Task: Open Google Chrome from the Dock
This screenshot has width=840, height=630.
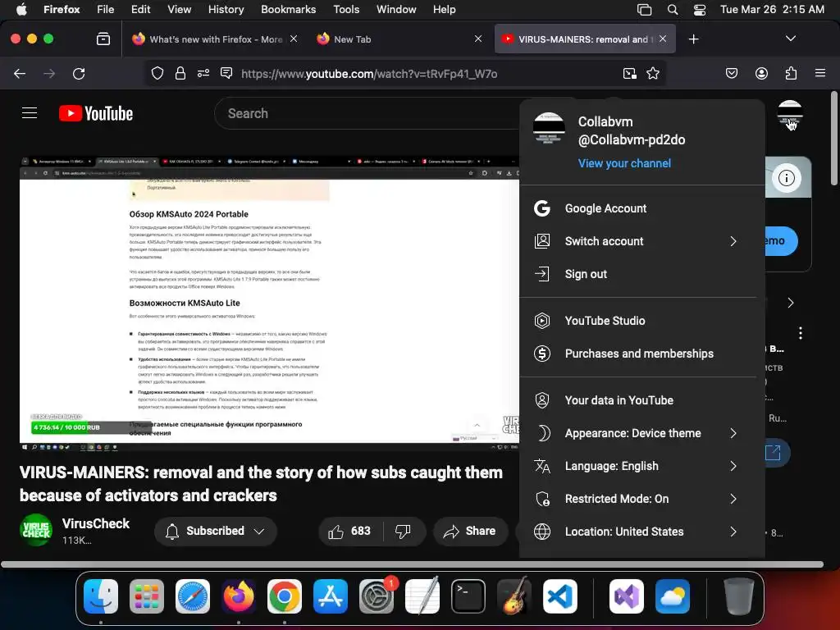Action: (x=285, y=596)
